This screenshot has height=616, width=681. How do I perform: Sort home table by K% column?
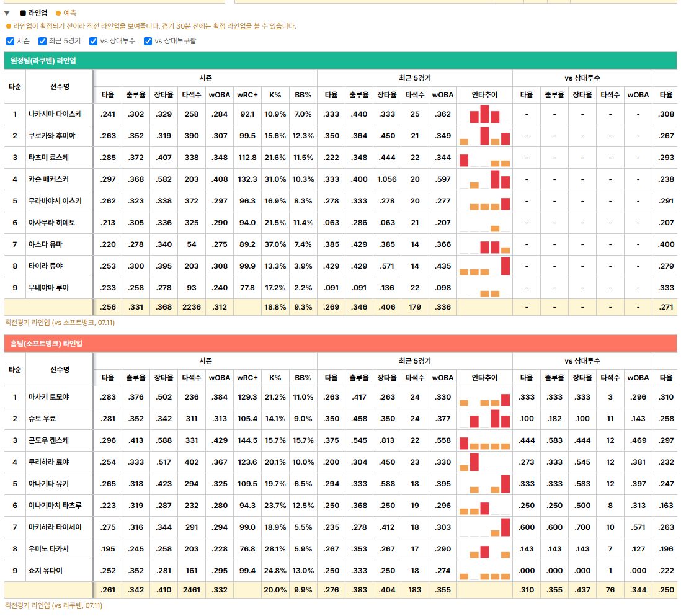click(275, 378)
